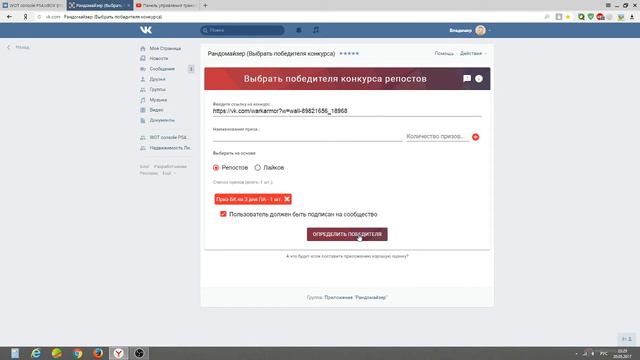640x360 pixels.
Task: Open the OBS icon in taskbar
Action: (139, 353)
